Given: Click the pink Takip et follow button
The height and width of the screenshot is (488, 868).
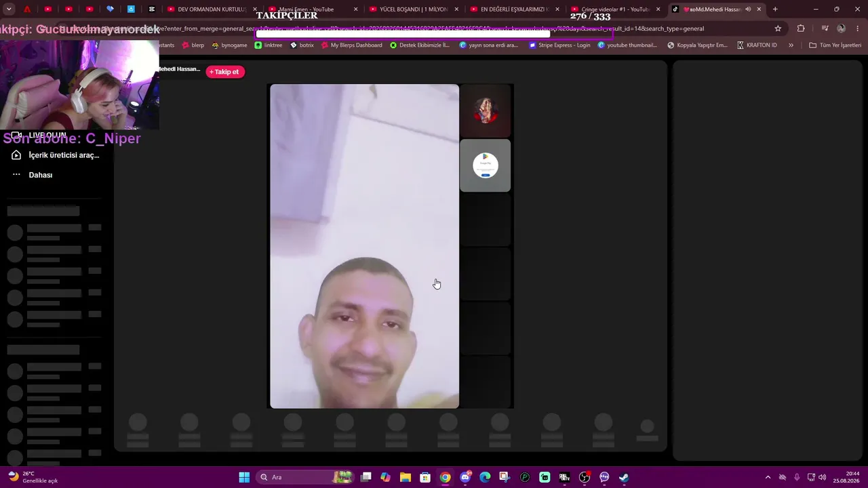Looking at the screenshot, I should coord(225,72).
